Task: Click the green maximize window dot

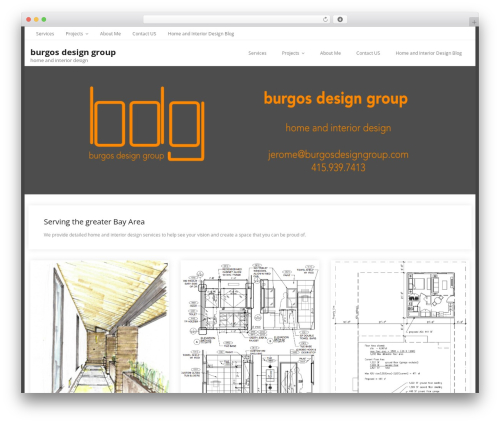Action: click(x=44, y=19)
